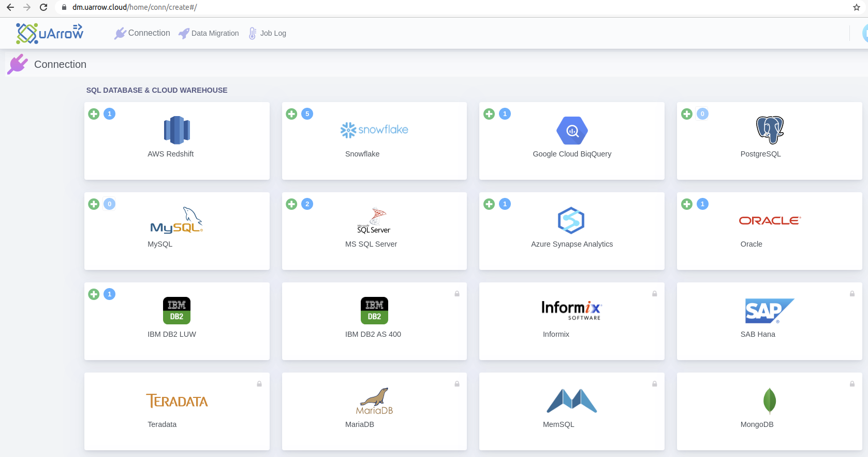The image size is (868, 457).
Task: Add an IBM DB2 LUW connection
Action: point(94,294)
